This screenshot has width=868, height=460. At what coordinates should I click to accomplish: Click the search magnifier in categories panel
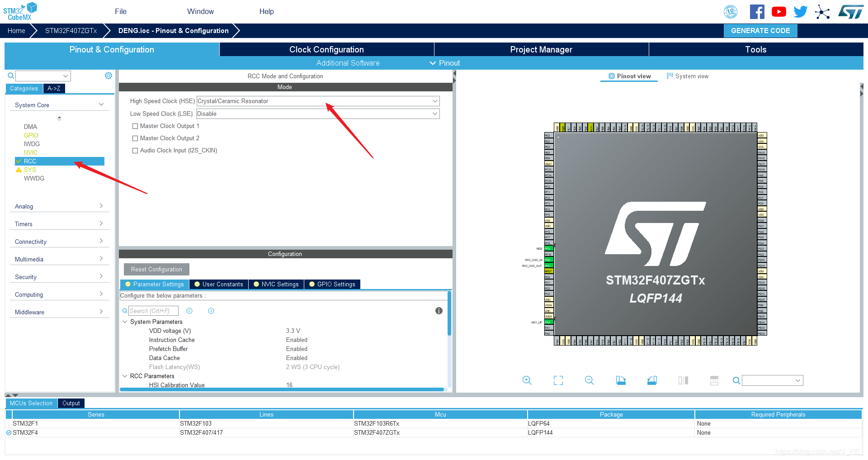(x=11, y=76)
